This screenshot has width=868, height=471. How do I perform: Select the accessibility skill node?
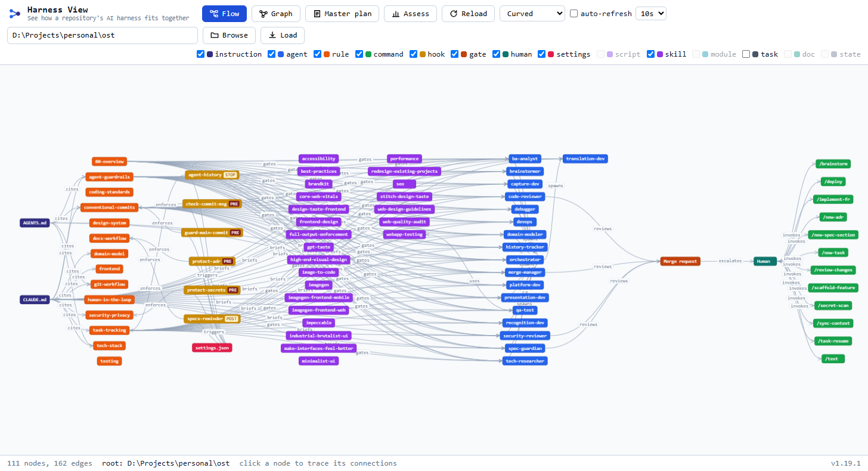(319, 159)
